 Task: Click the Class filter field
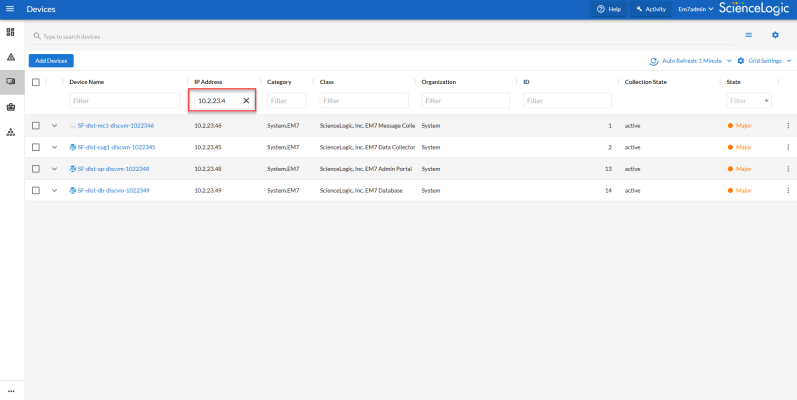point(364,101)
